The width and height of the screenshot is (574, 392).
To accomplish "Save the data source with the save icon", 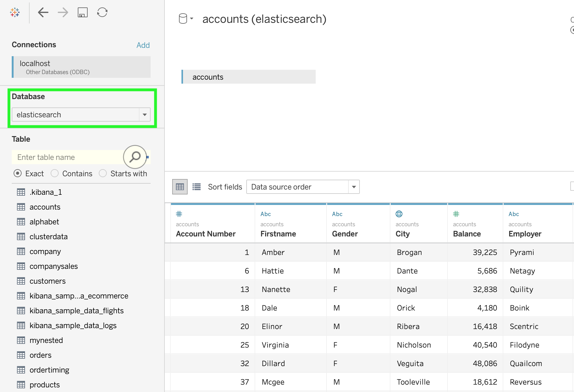I will tap(82, 12).
